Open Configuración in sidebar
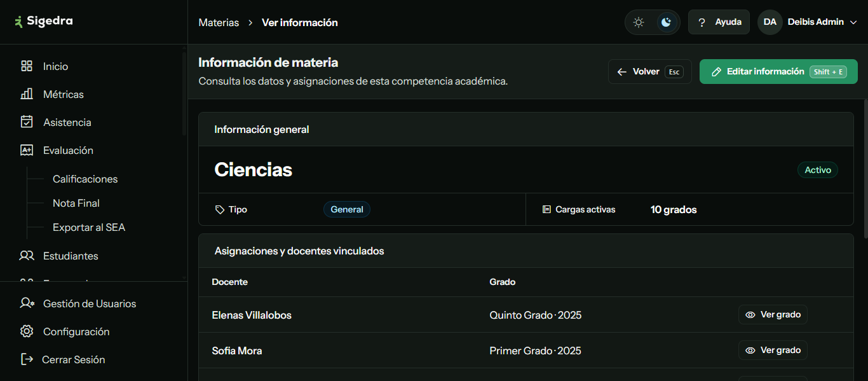This screenshot has width=868, height=381. tap(76, 331)
